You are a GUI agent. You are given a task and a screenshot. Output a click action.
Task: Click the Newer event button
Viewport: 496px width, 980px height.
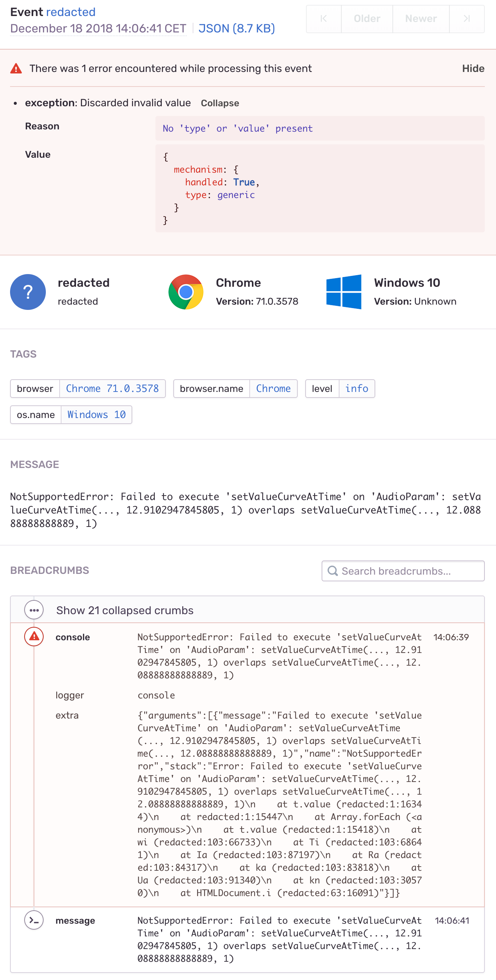tap(420, 18)
